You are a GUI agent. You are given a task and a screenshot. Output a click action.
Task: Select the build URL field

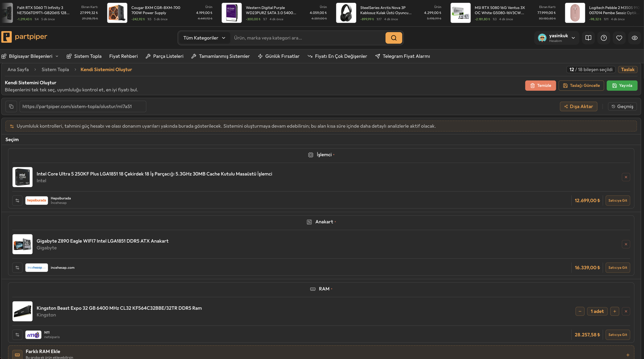[x=83, y=106]
